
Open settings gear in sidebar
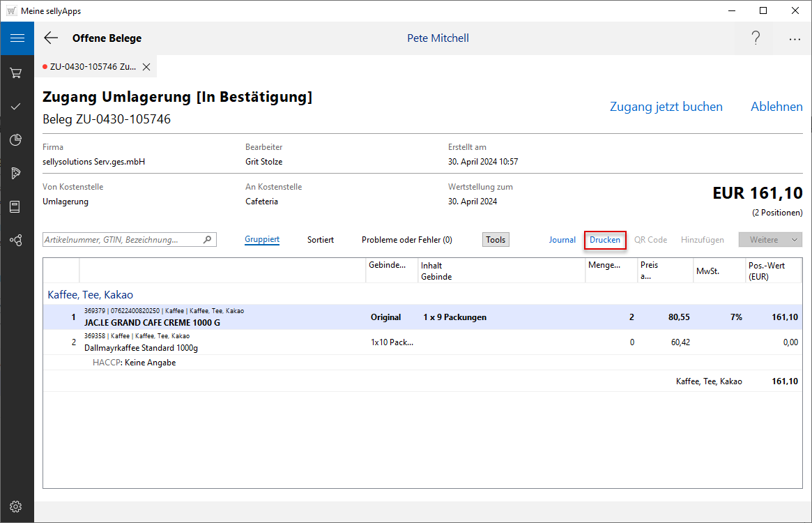[x=16, y=506]
